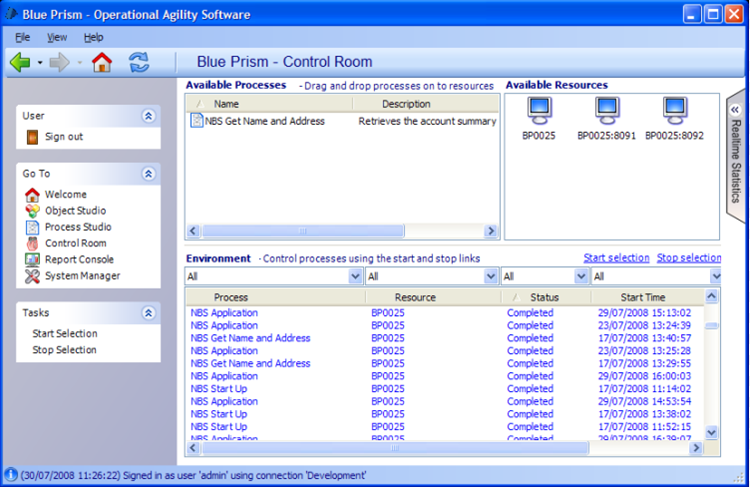Click the Home icon in the toolbar
750x487 pixels.
(102, 63)
